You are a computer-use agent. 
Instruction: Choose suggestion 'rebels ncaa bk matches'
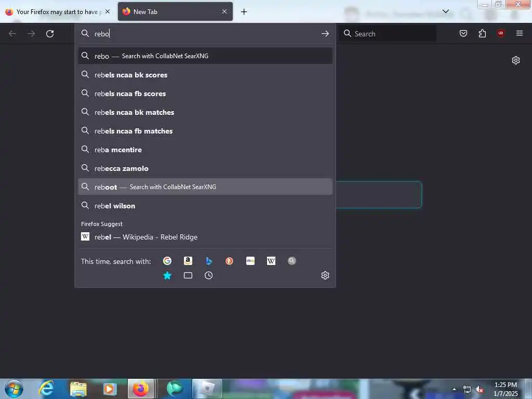click(205, 112)
